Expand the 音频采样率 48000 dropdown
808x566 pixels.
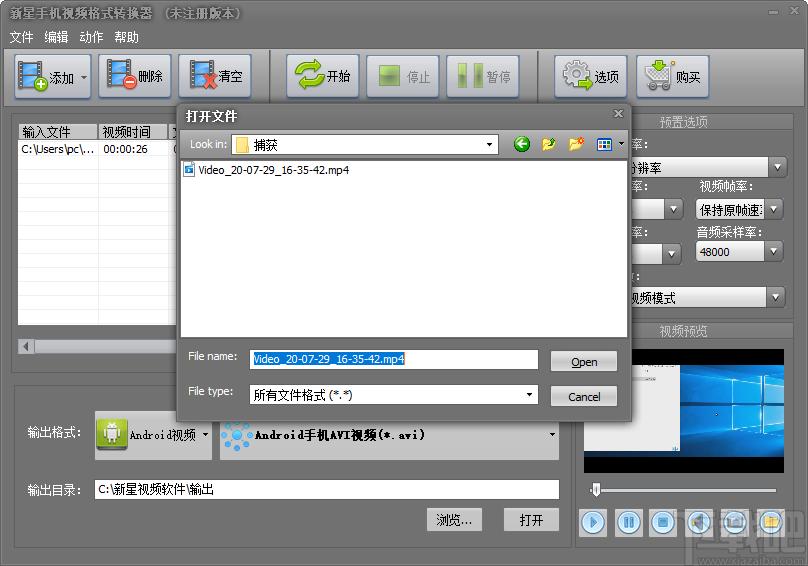(x=773, y=252)
